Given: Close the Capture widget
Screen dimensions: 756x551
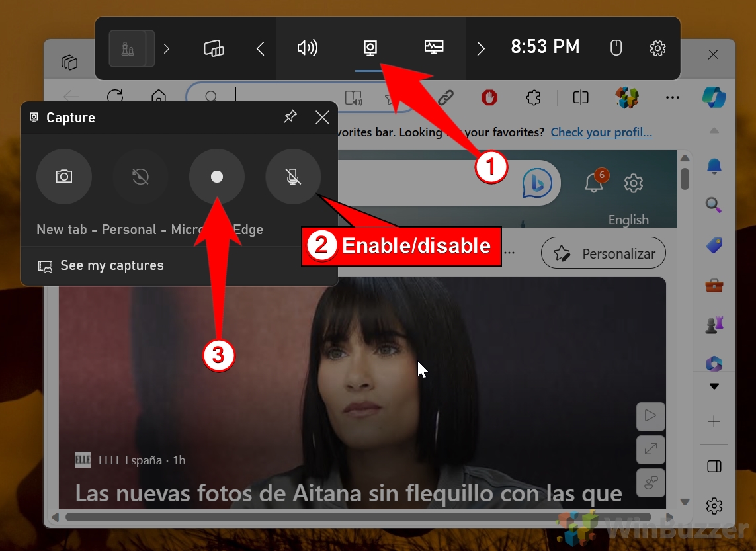Looking at the screenshot, I should (322, 117).
